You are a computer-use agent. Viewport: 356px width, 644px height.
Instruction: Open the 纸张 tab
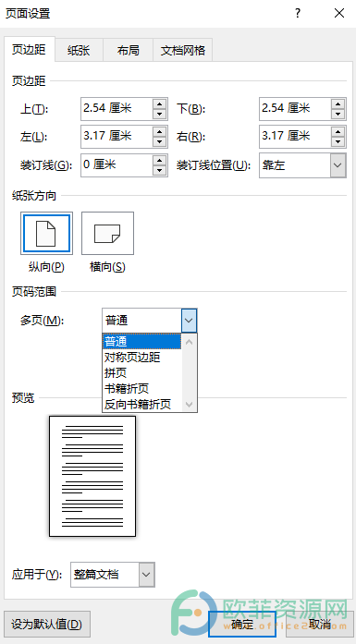coord(79,51)
